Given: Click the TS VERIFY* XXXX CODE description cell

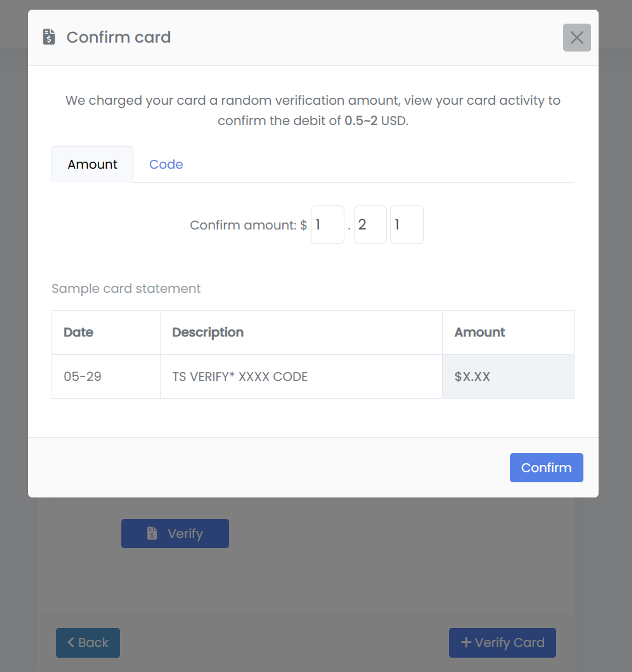Looking at the screenshot, I should (240, 376).
